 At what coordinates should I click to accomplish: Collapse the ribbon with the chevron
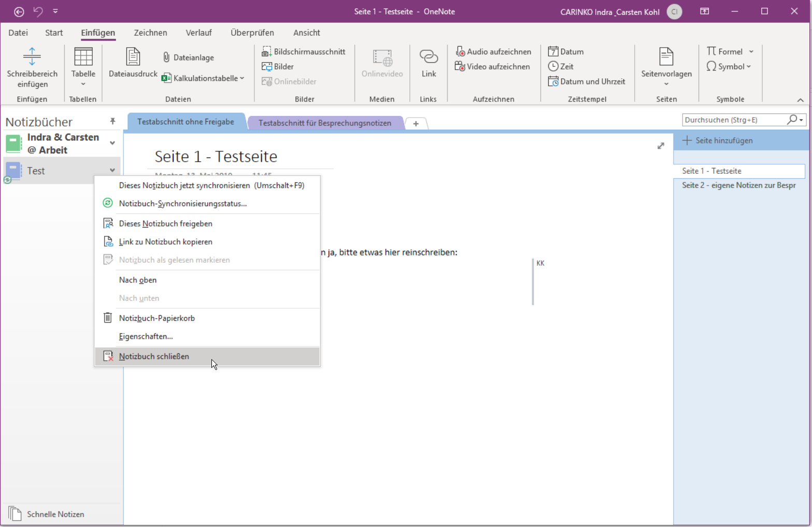pyautogui.click(x=800, y=99)
